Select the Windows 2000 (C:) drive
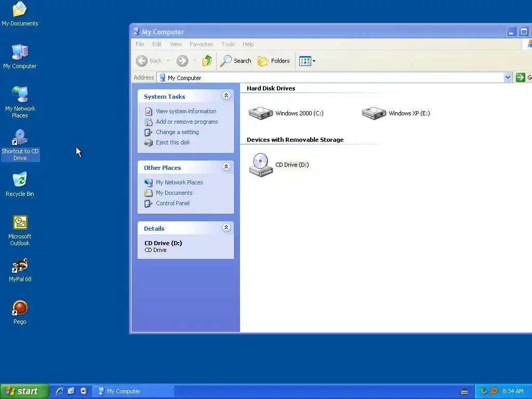The height and width of the screenshot is (399, 532). point(286,113)
